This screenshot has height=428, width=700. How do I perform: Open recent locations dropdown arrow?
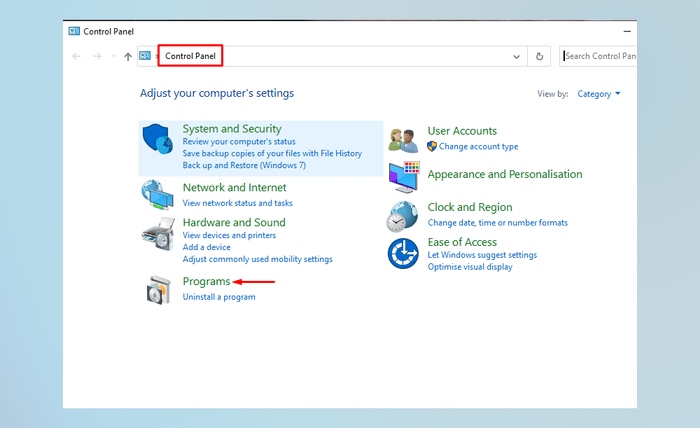click(113, 56)
